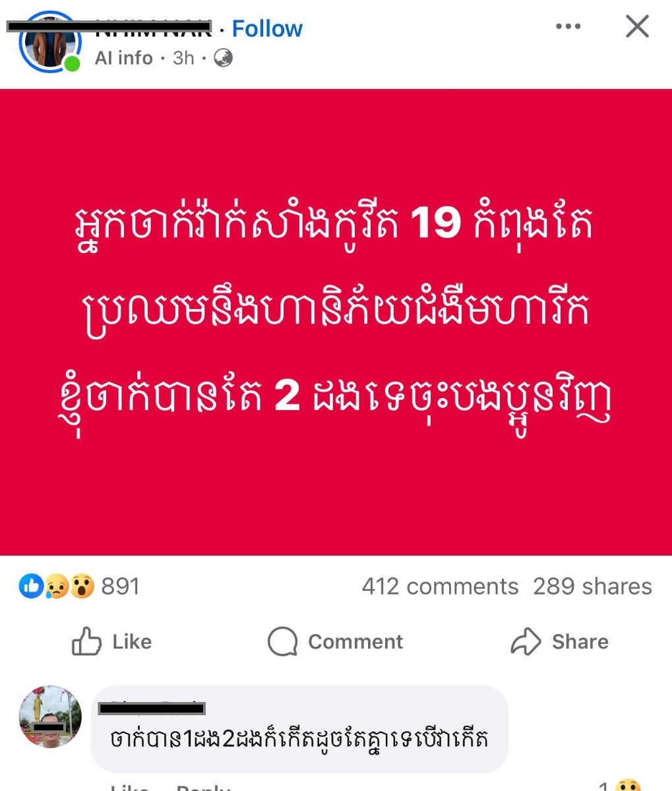Follow the post author
This screenshot has height=791, width=672.
(x=267, y=29)
